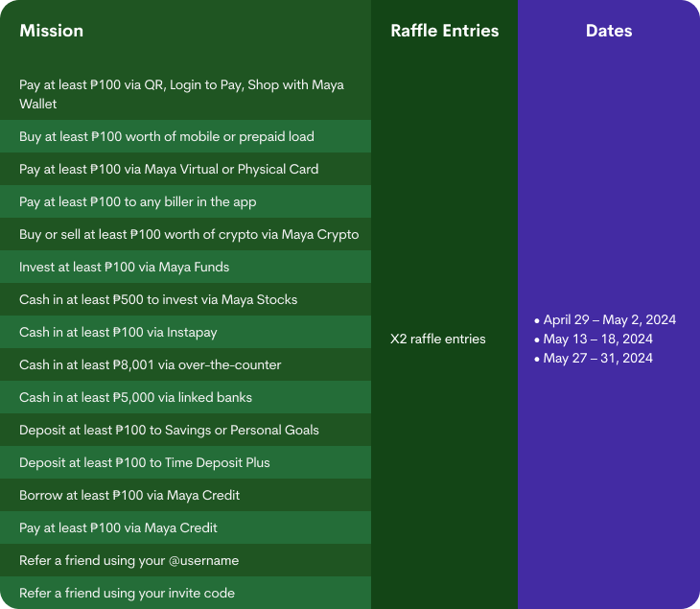
Task: Click the Maya Crypto buy or sell row
Action: click(189, 234)
